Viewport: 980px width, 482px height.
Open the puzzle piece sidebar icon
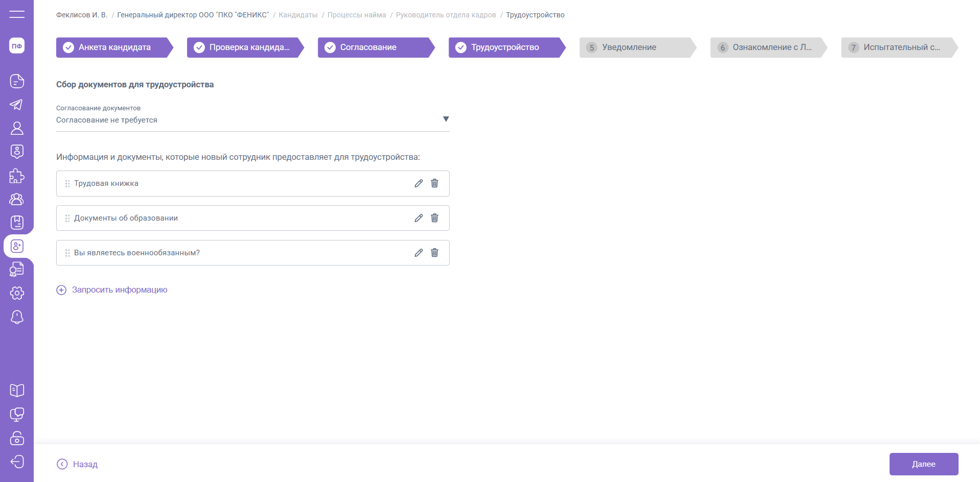click(x=17, y=176)
